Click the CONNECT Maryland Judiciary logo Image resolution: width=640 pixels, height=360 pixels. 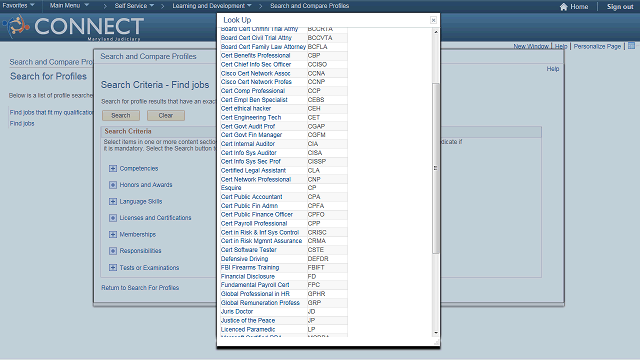click(x=73, y=27)
